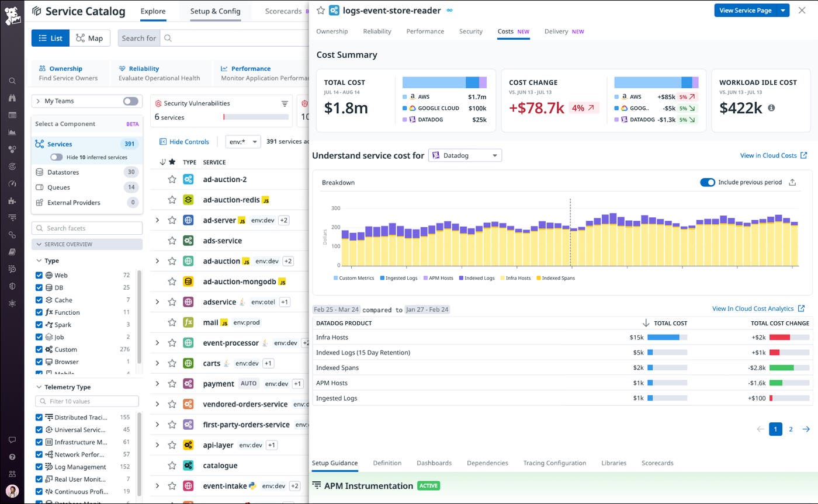
Task: Star the logs-event-store-reader service as favorite
Action: [320, 10]
